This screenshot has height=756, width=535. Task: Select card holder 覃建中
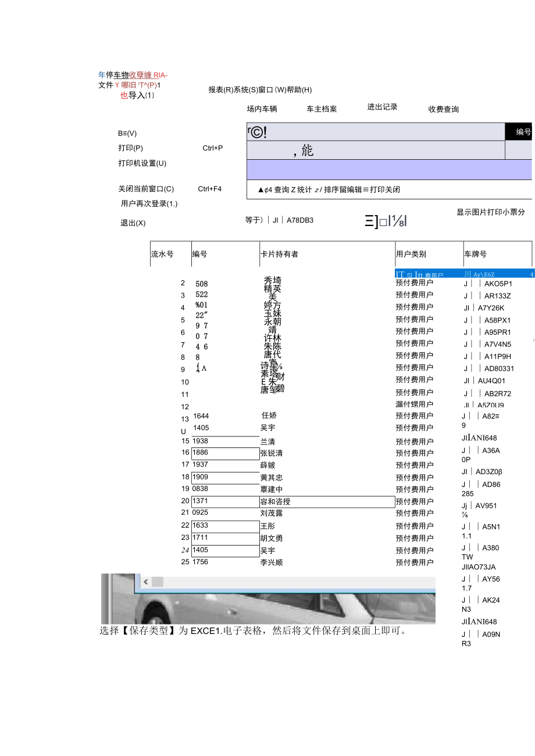[272, 490]
